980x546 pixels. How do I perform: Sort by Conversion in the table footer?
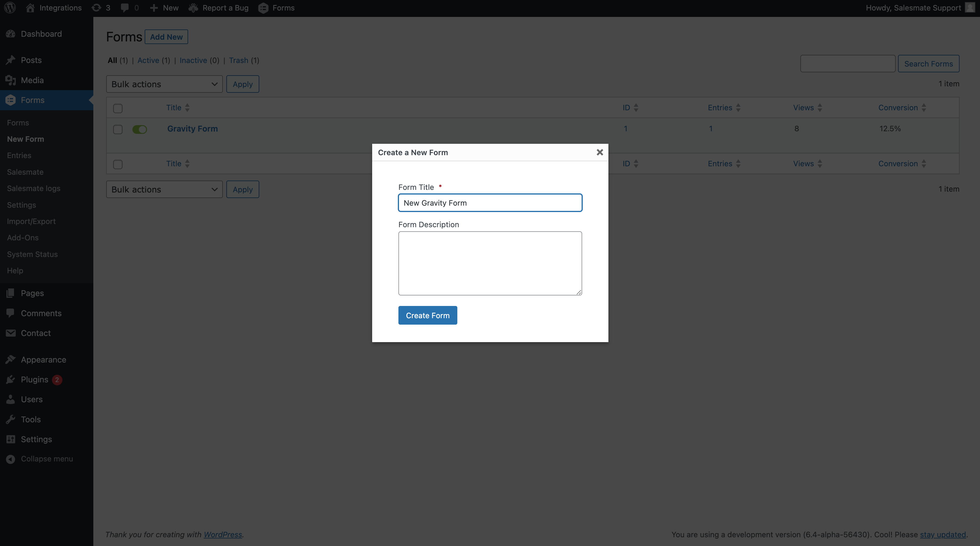pyautogui.click(x=902, y=164)
